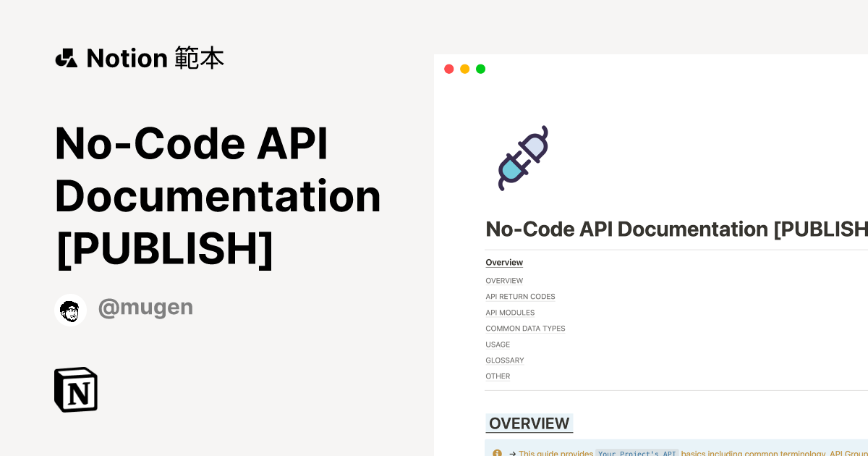Click the Notion 範本 clover logo

click(x=66, y=57)
